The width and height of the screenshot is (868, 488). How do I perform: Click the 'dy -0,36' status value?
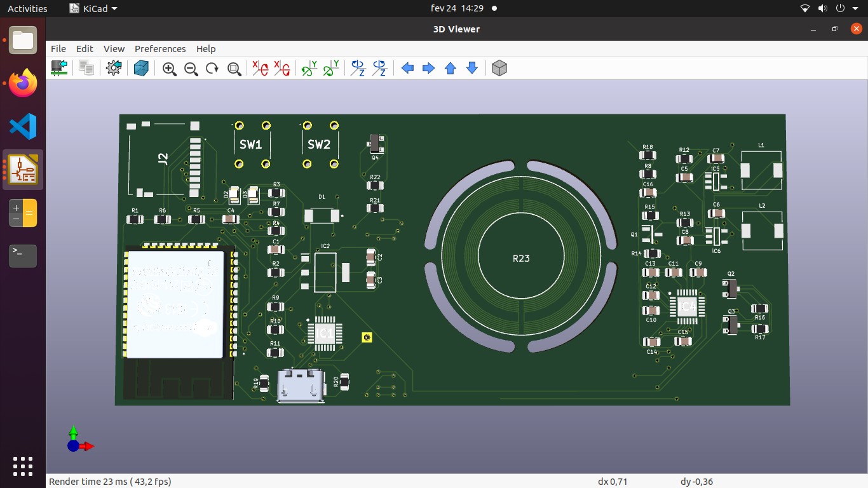coord(696,482)
